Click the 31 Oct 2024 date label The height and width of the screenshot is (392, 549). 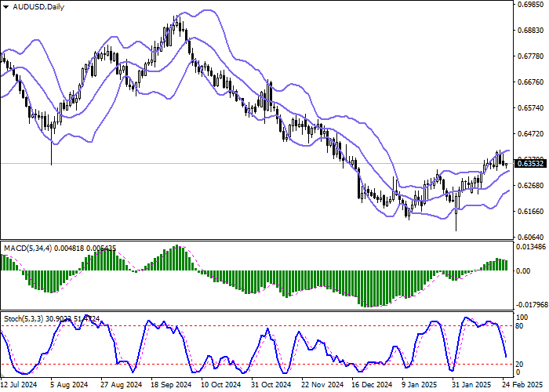point(271,385)
